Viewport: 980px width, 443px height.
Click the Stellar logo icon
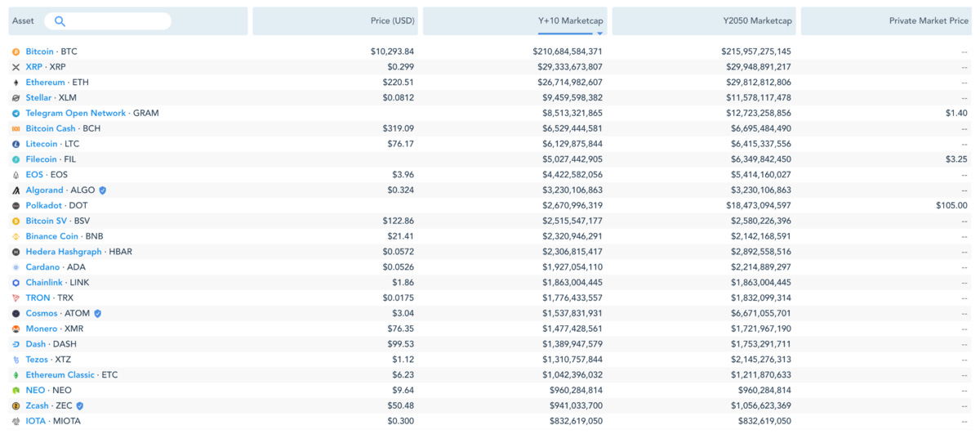tap(16, 98)
